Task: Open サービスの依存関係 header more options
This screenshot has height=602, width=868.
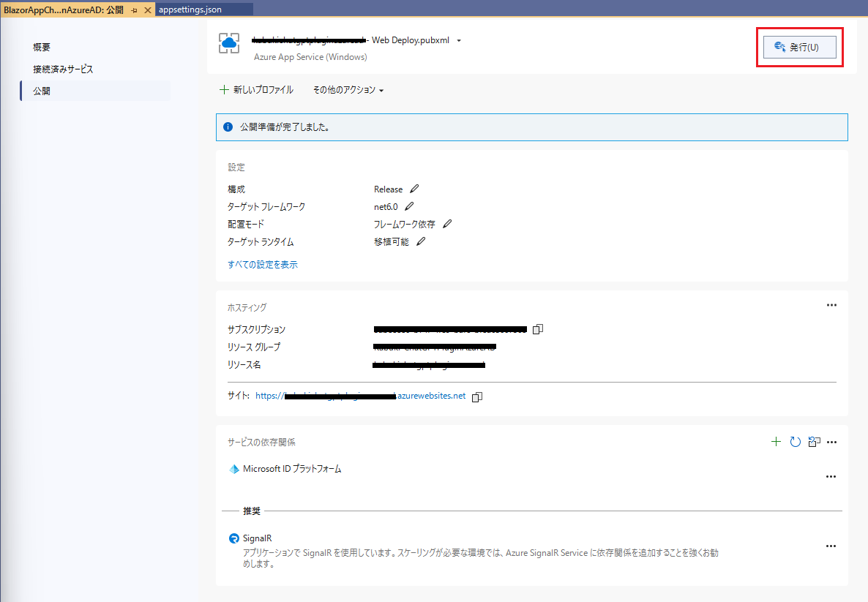Action: click(x=831, y=442)
